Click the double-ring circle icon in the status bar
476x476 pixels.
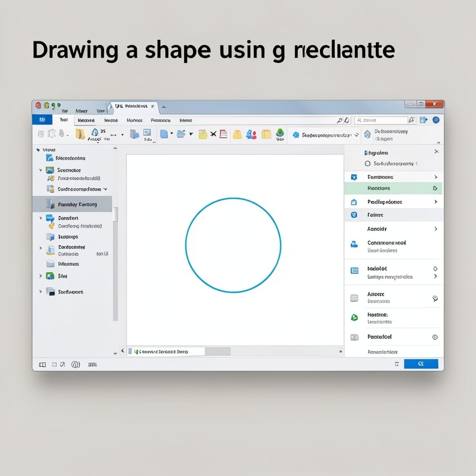pyautogui.click(x=76, y=364)
